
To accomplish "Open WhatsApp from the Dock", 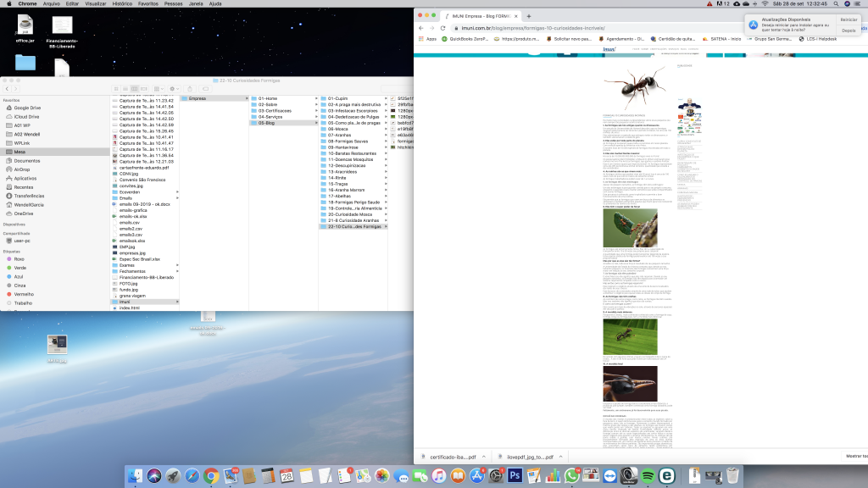I will (572, 476).
